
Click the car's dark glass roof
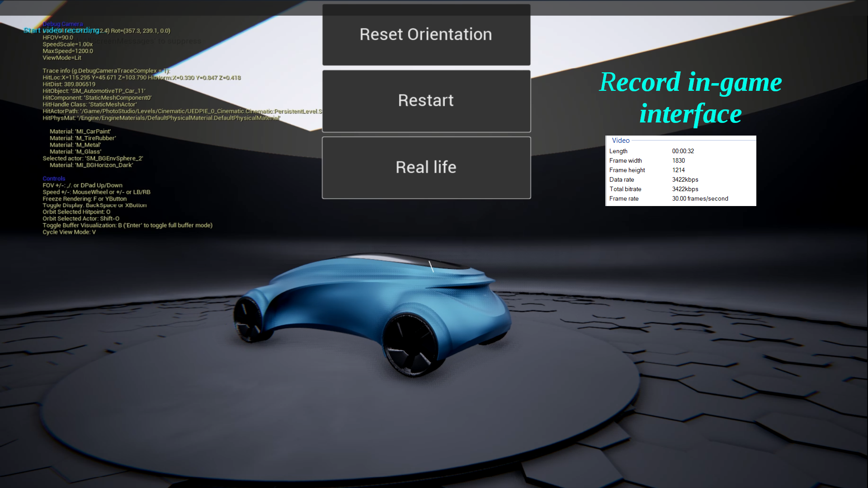[x=402, y=260]
